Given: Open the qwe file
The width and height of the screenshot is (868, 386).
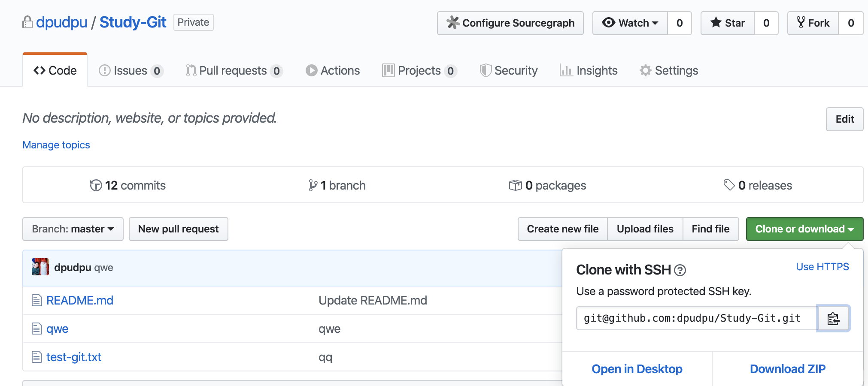Looking at the screenshot, I should pyautogui.click(x=58, y=329).
